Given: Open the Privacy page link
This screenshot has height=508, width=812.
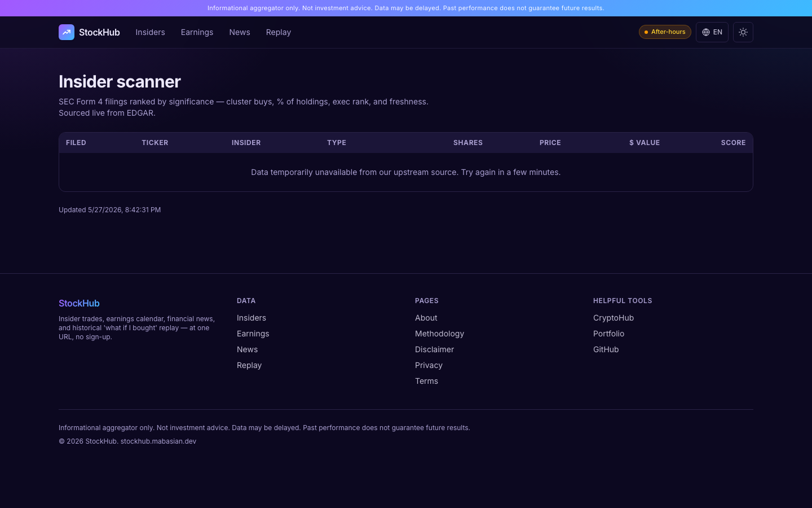Looking at the screenshot, I should coord(429,365).
